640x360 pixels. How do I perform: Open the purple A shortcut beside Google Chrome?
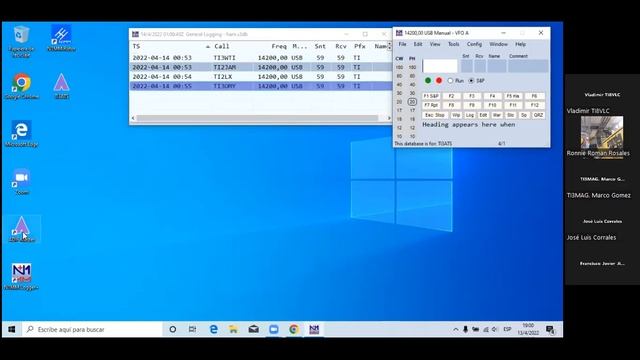pos(61,86)
